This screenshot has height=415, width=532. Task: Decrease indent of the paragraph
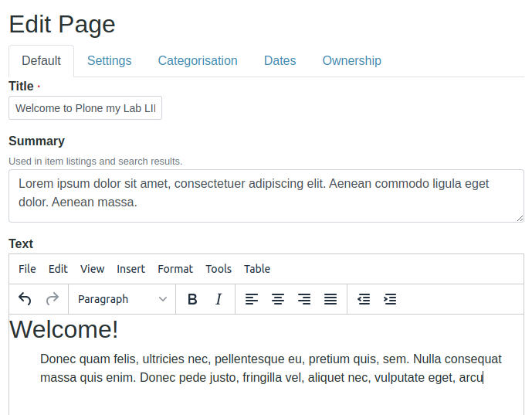[x=364, y=299]
